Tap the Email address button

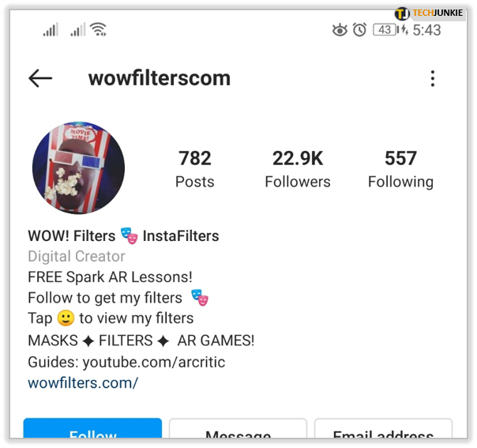coord(383,428)
